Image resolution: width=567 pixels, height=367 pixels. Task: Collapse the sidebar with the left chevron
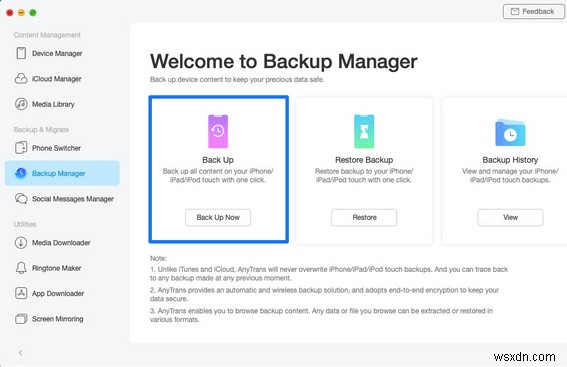(21, 353)
